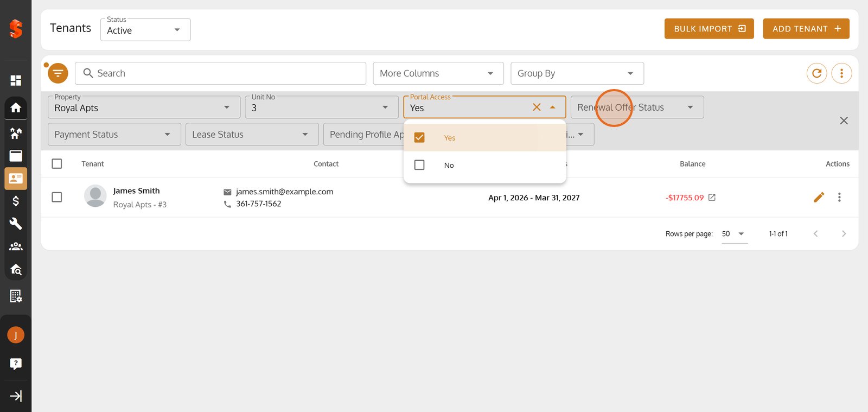Open James Smith row actions menu
The image size is (868, 412).
(x=839, y=197)
